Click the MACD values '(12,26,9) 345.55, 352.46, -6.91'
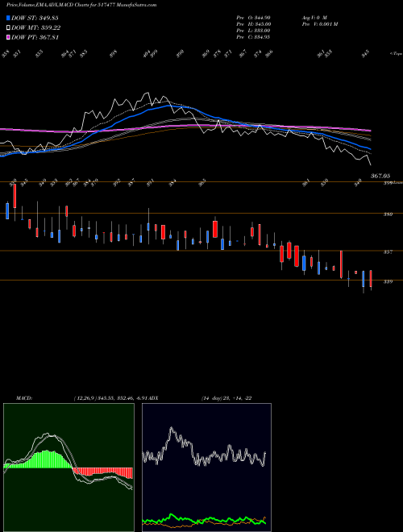The height and width of the screenshot is (532, 403). (x=110, y=398)
